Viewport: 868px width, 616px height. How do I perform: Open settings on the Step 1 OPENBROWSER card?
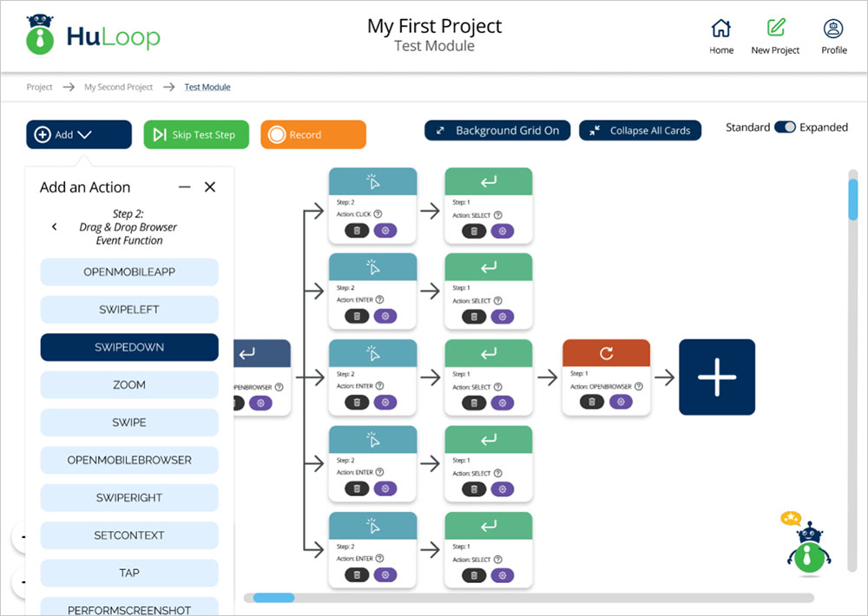point(620,402)
